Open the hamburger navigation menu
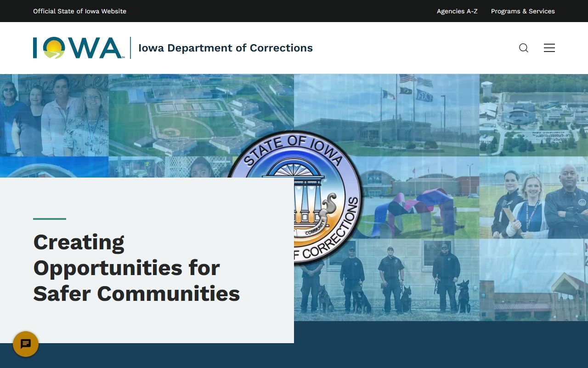Viewport: 588px width, 368px height. 549,48
